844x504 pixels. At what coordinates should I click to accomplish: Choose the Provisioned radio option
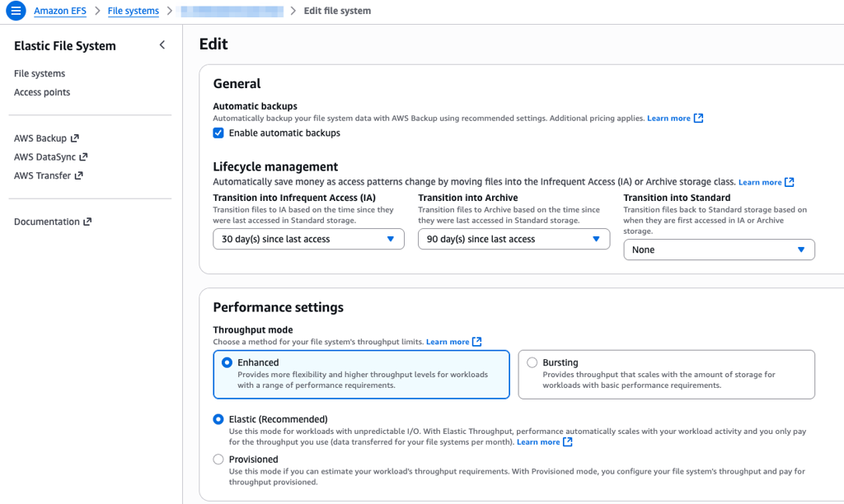click(x=218, y=460)
